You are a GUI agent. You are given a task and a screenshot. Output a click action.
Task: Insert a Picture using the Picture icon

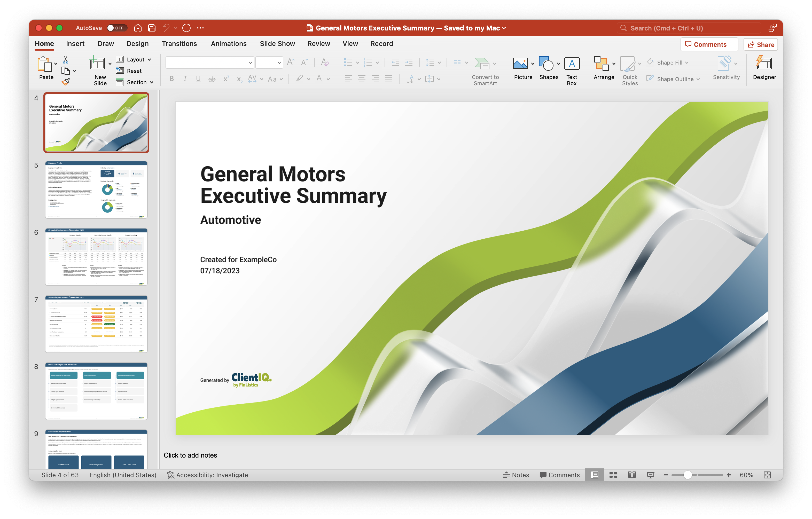pyautogui.click(x=520, y=64)
